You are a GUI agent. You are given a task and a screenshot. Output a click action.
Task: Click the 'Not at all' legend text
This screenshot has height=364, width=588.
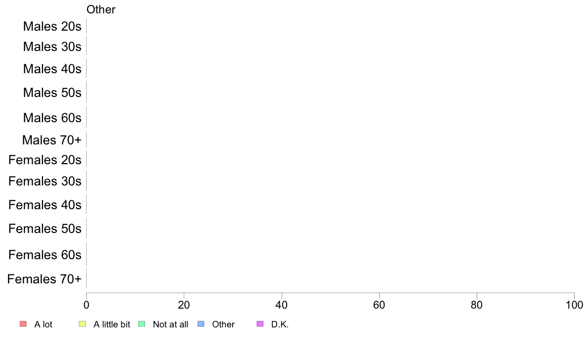click(170, 324)
